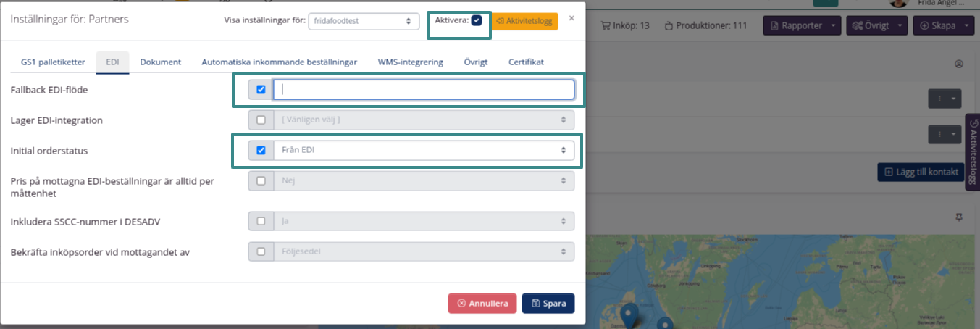Open the Certifikat tab
The height and width of the screenshot is (329, 980).
526,62
